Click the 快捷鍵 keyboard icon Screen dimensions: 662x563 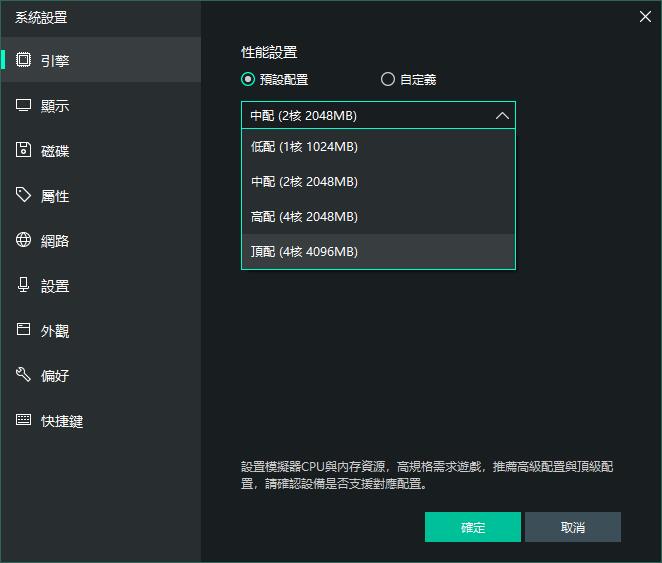tap(24, 420)
